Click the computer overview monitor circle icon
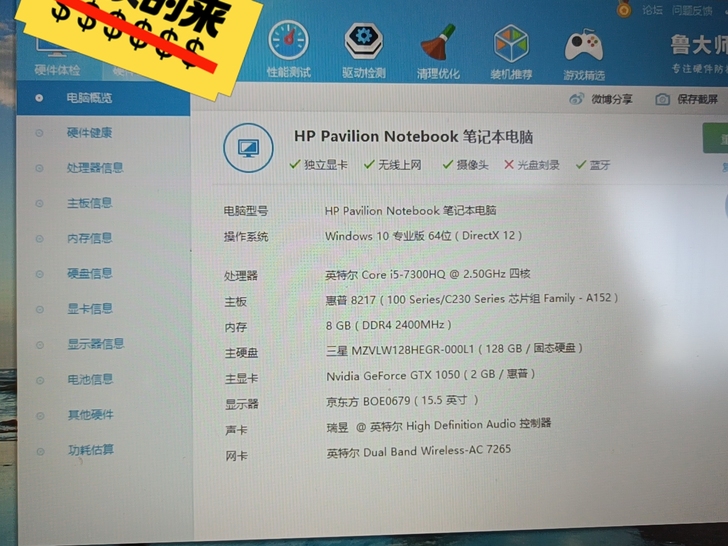The width and height of the screenshot is (728, 546). (248, 148)
